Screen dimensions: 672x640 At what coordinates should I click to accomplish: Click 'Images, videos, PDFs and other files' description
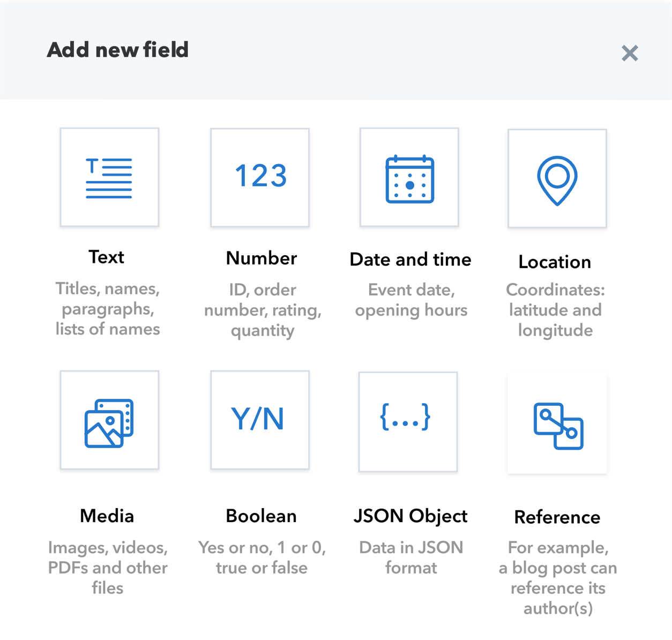(x=108, y=568)
